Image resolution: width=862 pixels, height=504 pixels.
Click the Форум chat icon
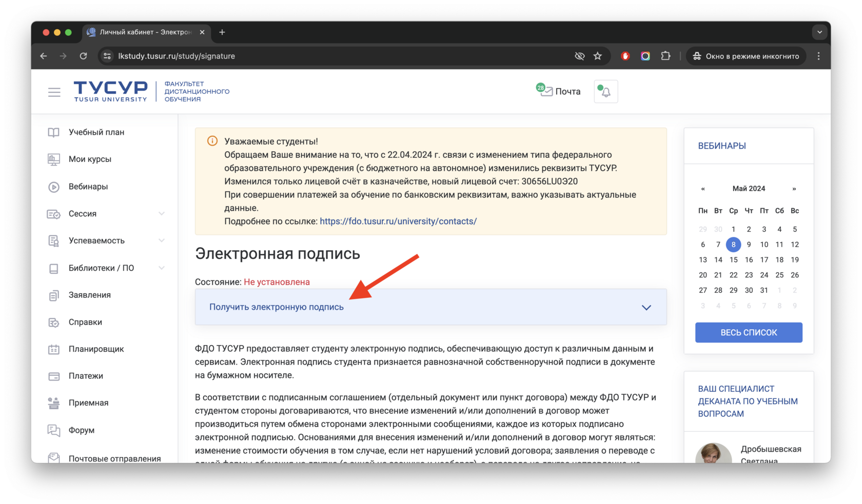[x=54, y=430]
